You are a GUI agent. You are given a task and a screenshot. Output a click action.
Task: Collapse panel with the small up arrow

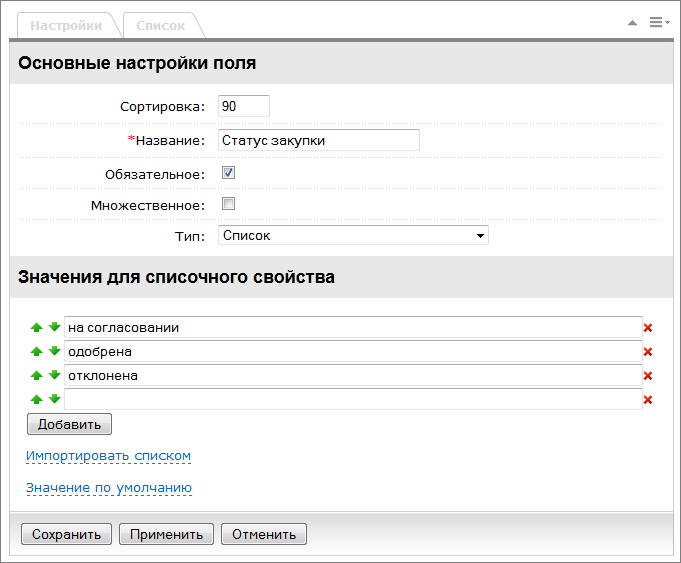point(632,22)
